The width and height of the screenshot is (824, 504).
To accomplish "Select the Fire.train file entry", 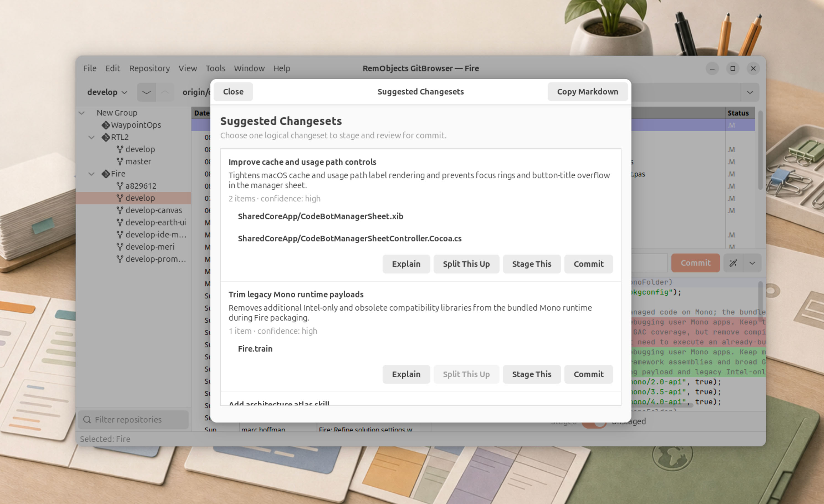I will point(255,349).
